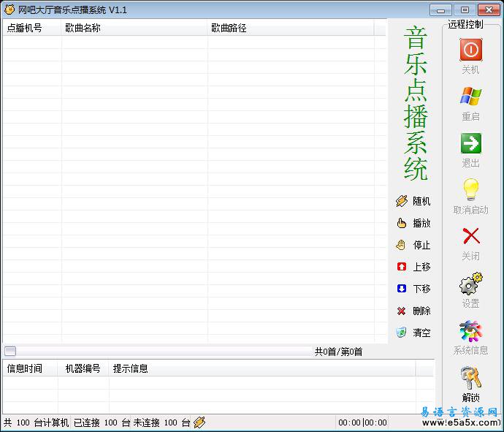Click the status bar connection icon

[x=199, y=422]
